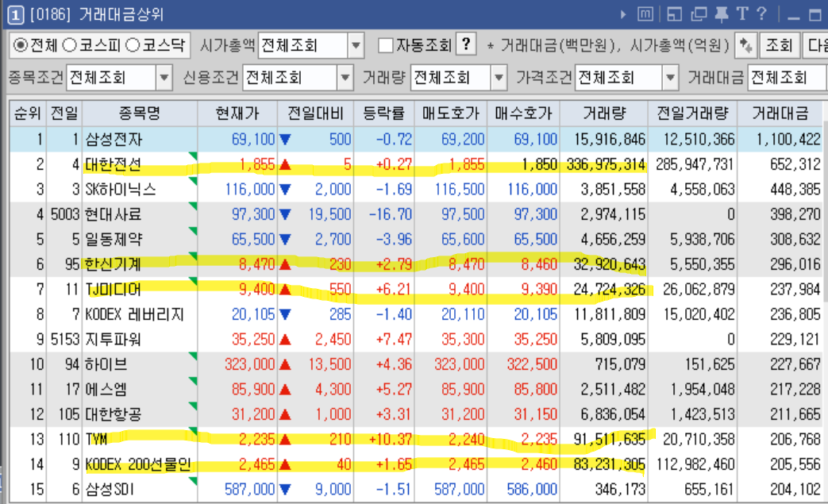Click the link arrows icon beside 조회
Viewport: 828px width, 504px height.
pyautogui.click(x=745, y=45)
